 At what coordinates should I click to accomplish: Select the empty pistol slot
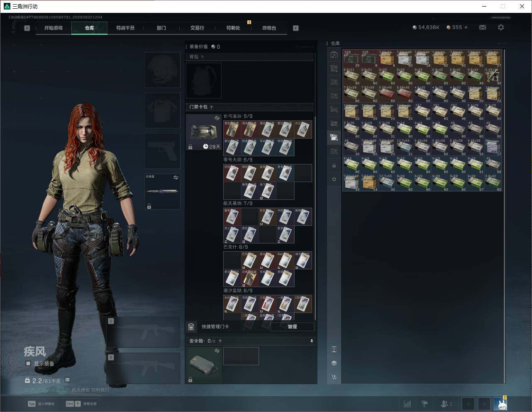163,151
